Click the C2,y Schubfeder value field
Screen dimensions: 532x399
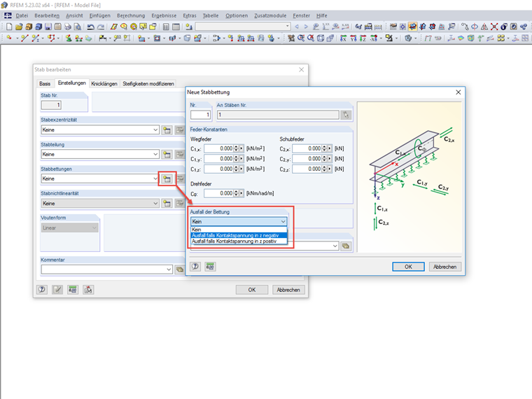pos(307,159)
